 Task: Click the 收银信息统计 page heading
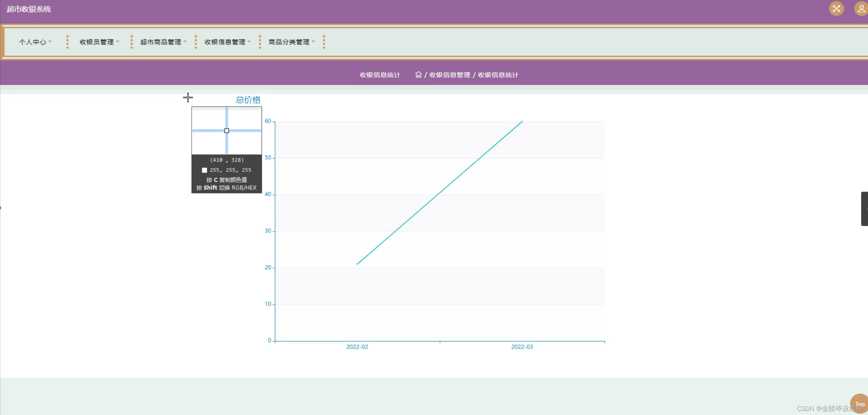pyautogui.click(x=380, y=75)
